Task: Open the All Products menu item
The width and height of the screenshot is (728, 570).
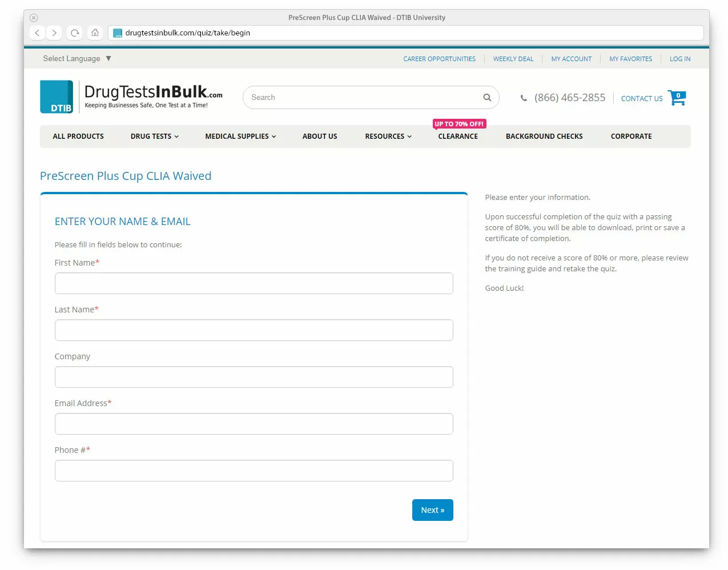Action: pyautogui.click(x=78, y=137)
